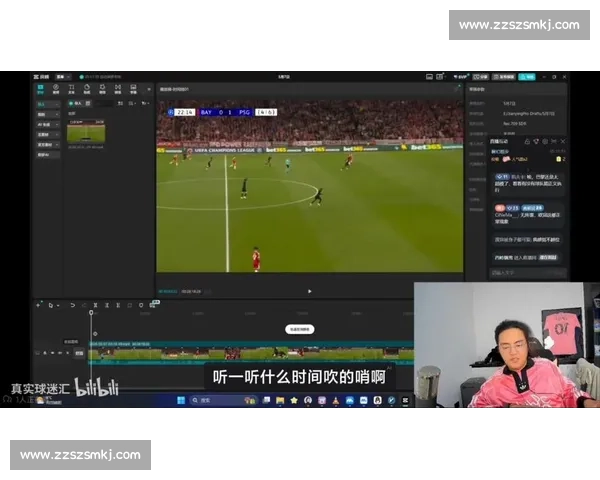Open the Text tab icon

(x=71, y=89)
